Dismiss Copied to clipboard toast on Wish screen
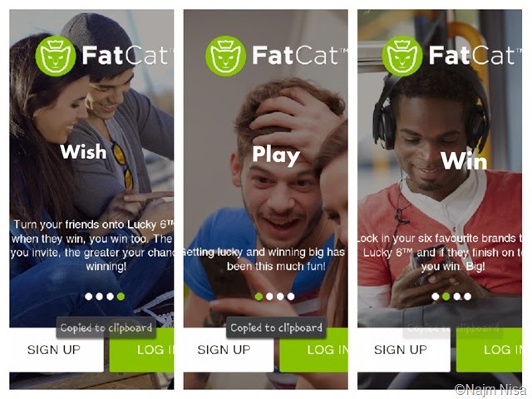The width and height of the screenshot is (532, 399). [x=106, y=328]
